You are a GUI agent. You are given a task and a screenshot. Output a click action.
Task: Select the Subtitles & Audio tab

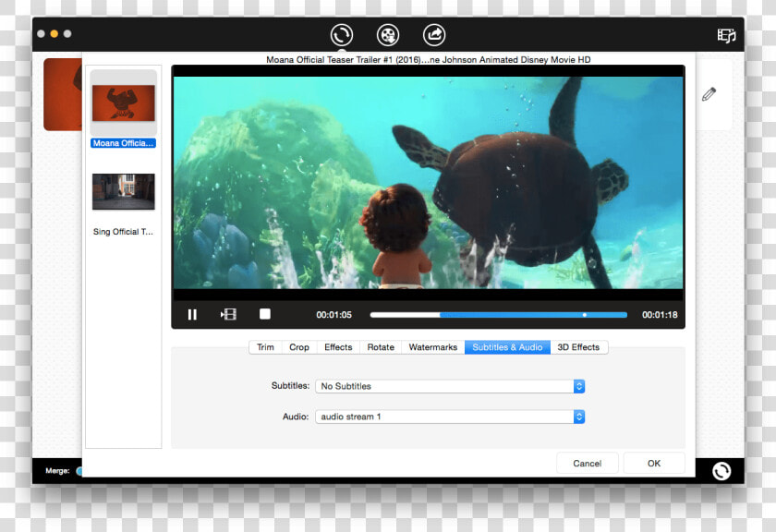point(507,347)
